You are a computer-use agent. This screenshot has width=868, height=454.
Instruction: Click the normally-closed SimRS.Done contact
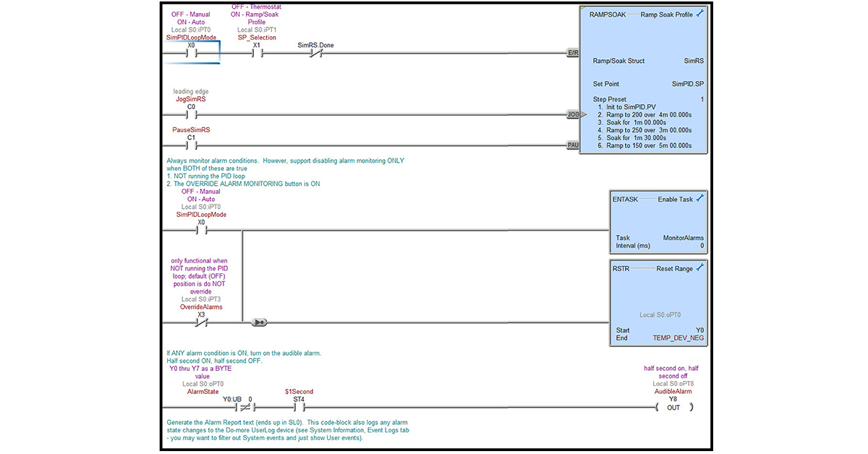tap(315, 53)
